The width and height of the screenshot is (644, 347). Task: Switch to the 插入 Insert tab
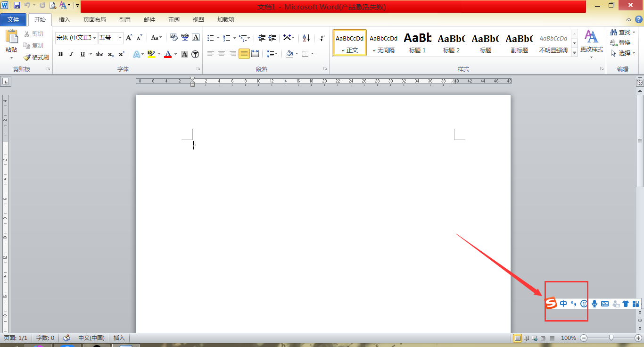[65, 19]
